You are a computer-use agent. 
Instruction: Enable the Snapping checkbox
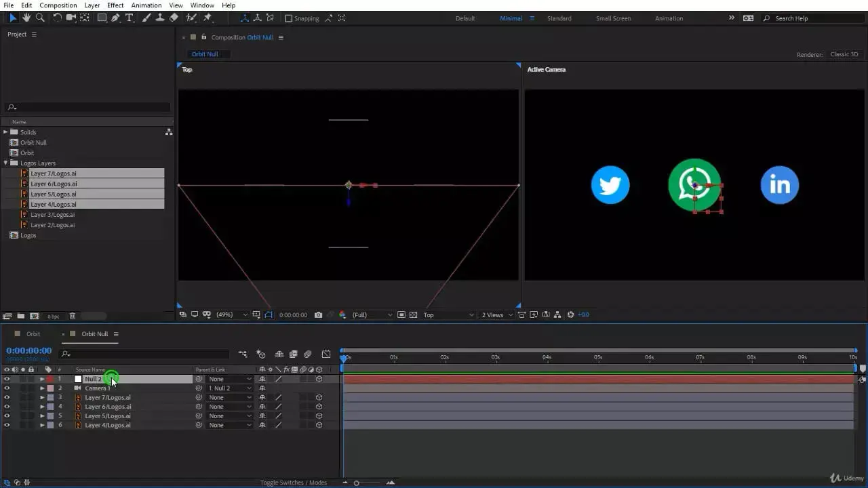(289, 18)
